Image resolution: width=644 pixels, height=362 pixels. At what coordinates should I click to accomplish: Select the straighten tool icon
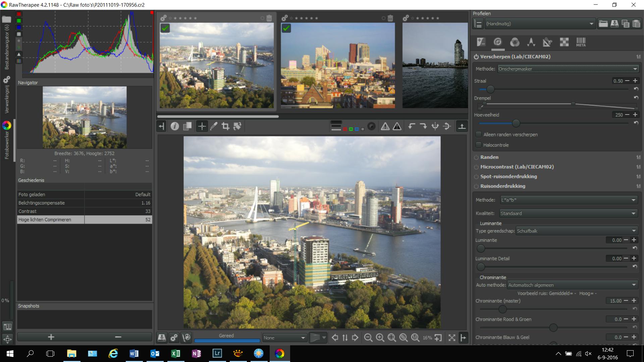237,126
